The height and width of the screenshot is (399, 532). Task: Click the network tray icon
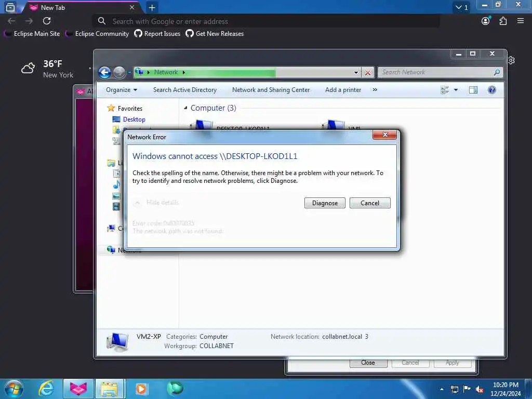click(x=454, y=389)
